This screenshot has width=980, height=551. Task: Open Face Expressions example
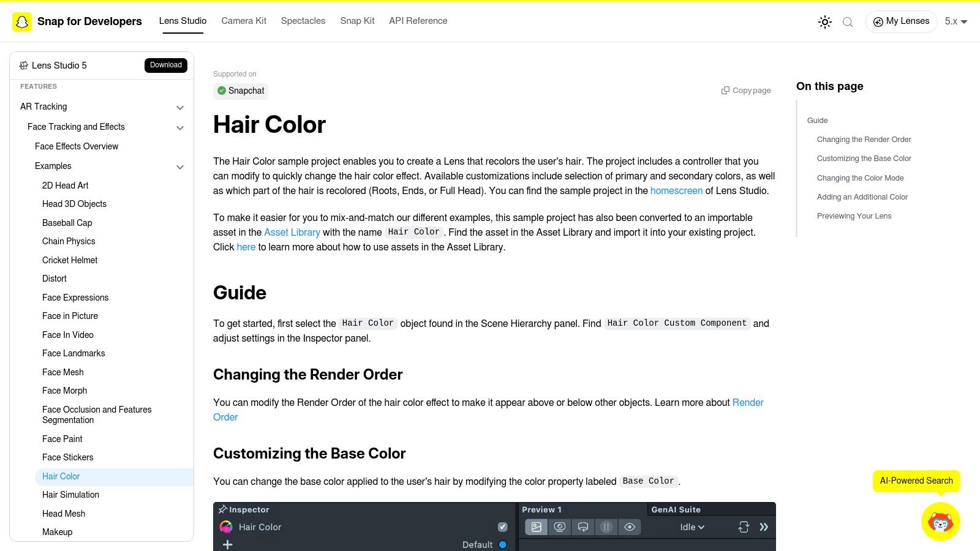pos(75,298)
